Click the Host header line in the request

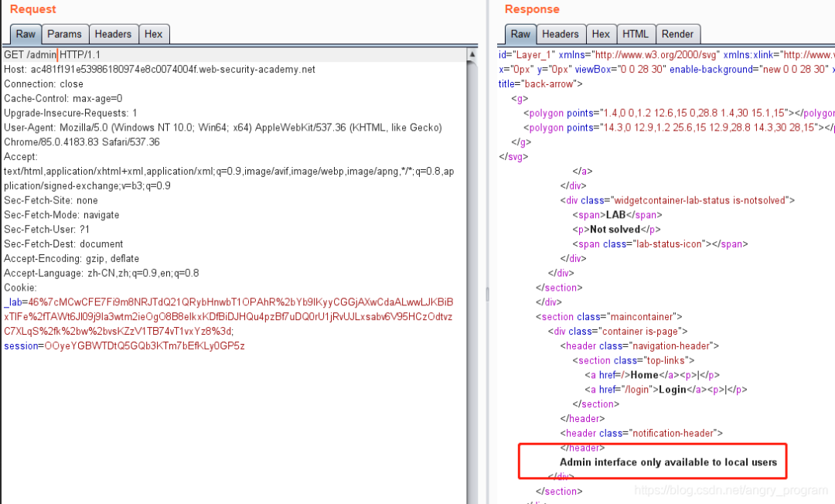tap(159, 70)
